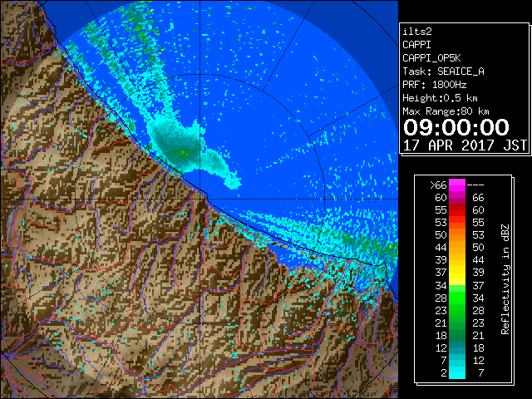Image resolution: width=532 pixels, height=399 pixels.
Task: Click the lowest legend bound label '2'
Action: (x=444, y=373)
